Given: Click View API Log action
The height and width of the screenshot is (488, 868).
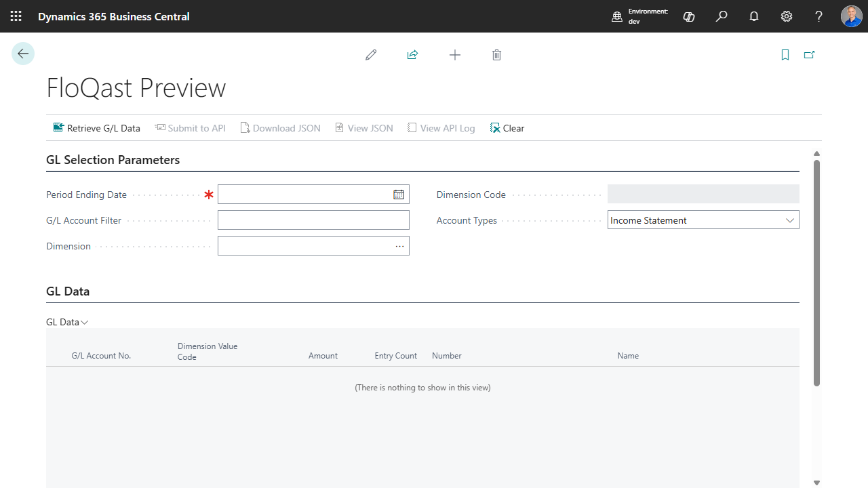Looking at the screenshot, I should 441,128.
